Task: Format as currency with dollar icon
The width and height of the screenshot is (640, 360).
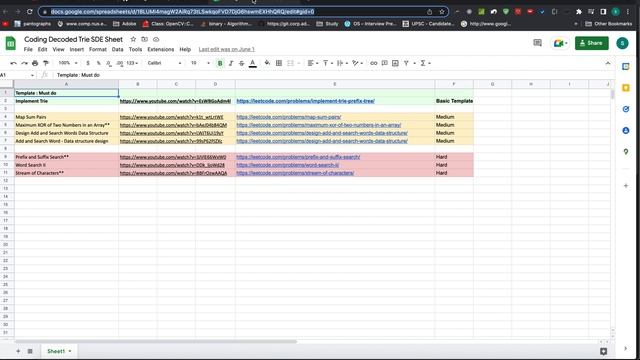Action: (x=88, y=63)
